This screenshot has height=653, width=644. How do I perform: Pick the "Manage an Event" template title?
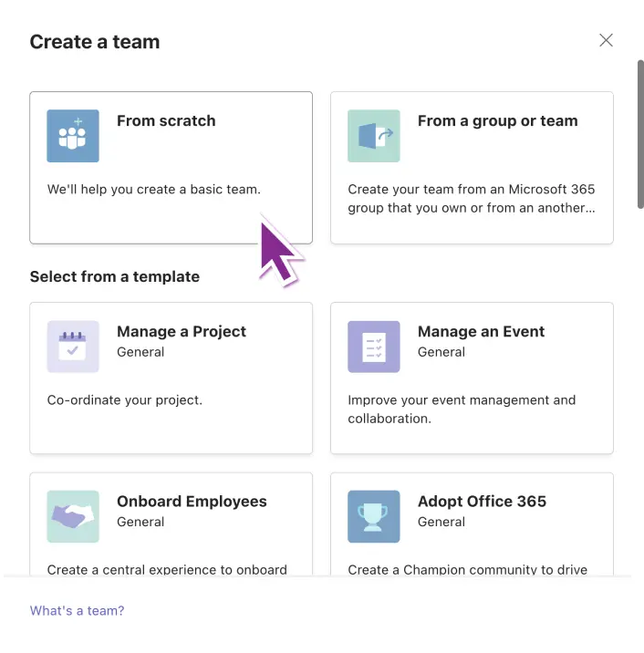tap(481, 331)
